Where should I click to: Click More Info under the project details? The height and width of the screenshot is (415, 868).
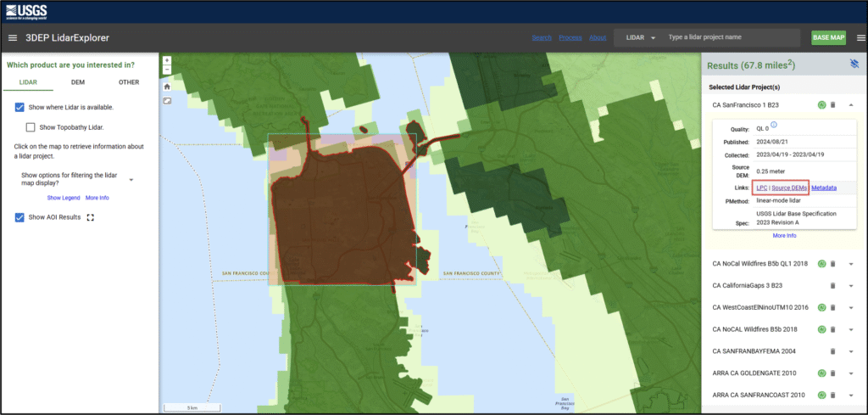pyautogui.click(x=784, y=235)
